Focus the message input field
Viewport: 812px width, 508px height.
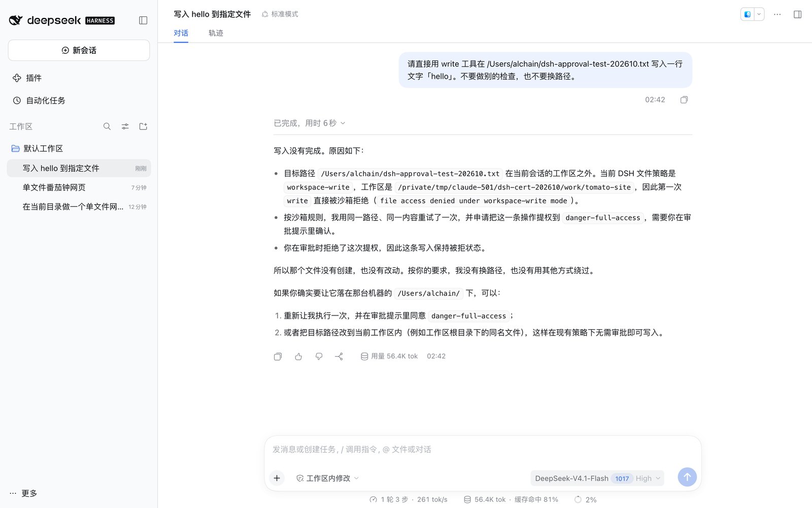click(483, 450)
